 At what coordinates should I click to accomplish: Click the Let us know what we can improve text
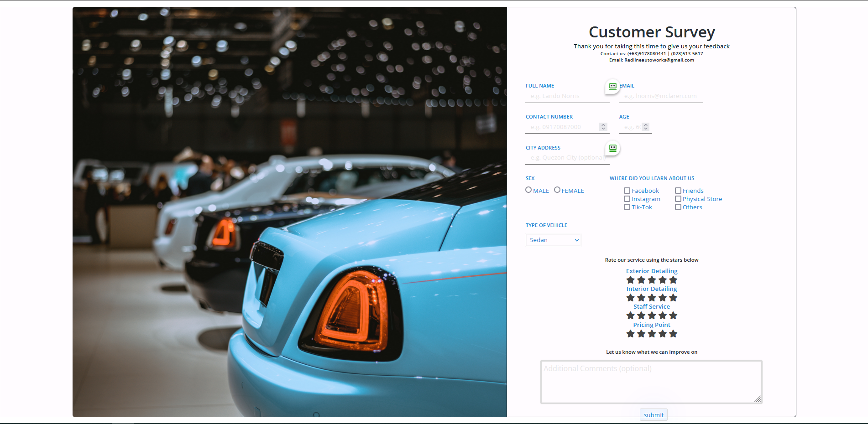[652, 352]
